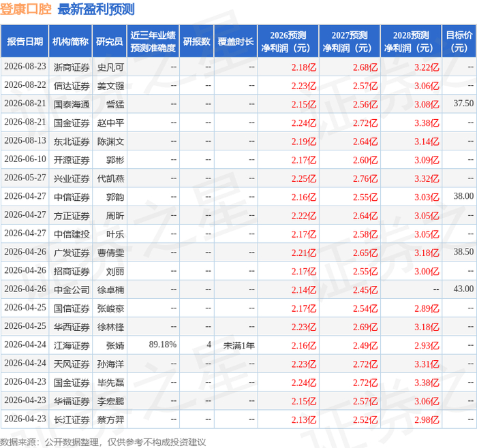Click the 登康口腔 title text

[26, 9]
